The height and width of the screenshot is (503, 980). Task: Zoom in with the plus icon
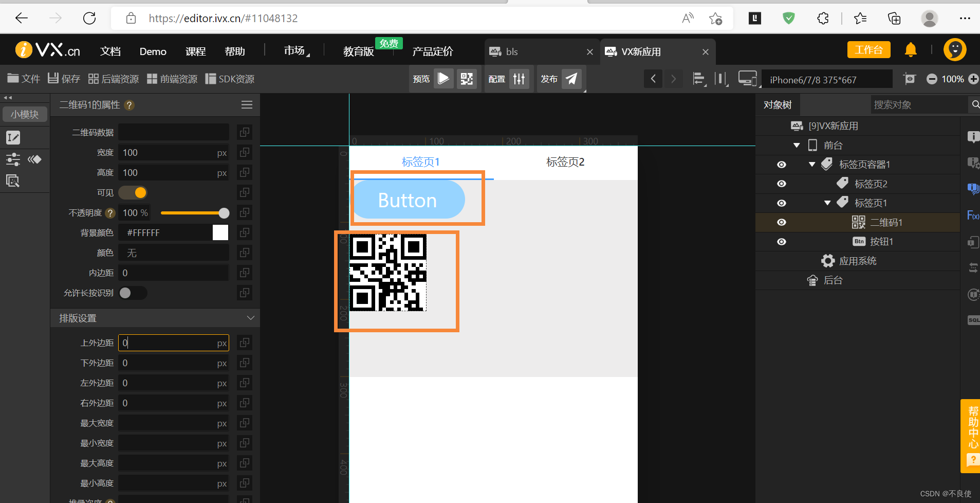point(973,79)
